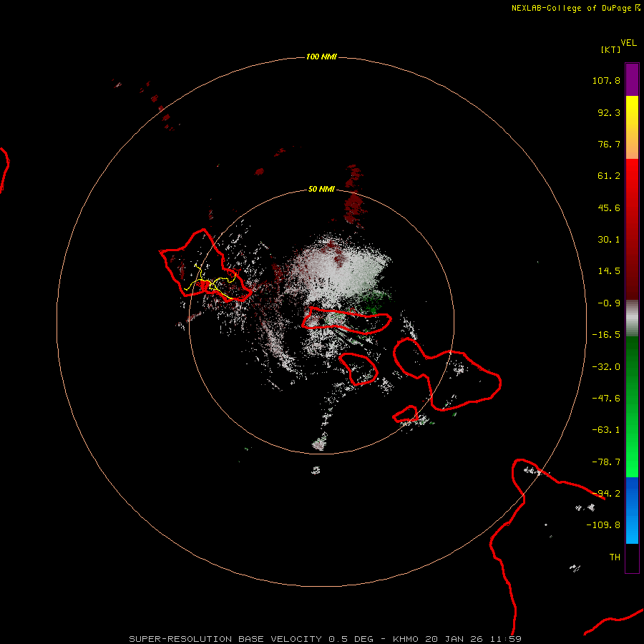Click the 50 NMI range ring label
This screenshot has height=644, width=644.
(x=321, y=189)
